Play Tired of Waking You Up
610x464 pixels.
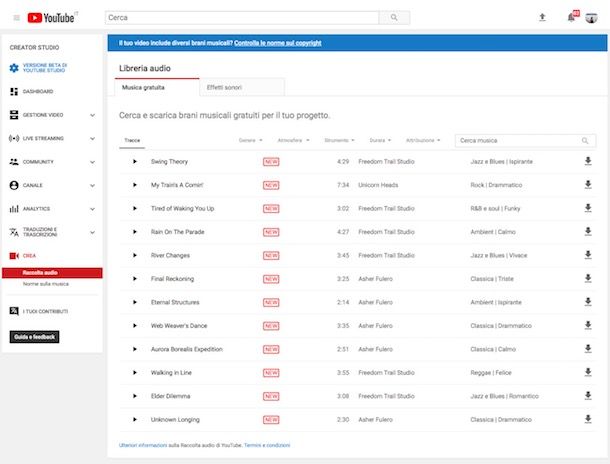135,208
